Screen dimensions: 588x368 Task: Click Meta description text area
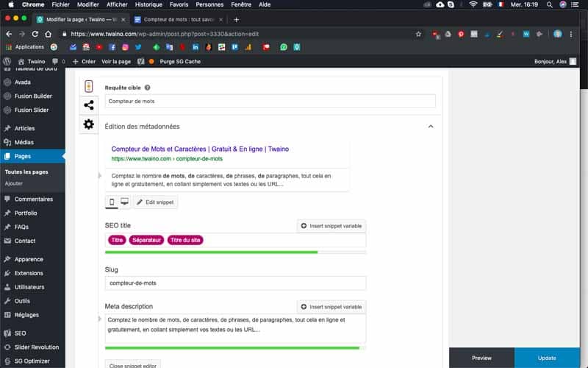[235, 328]
